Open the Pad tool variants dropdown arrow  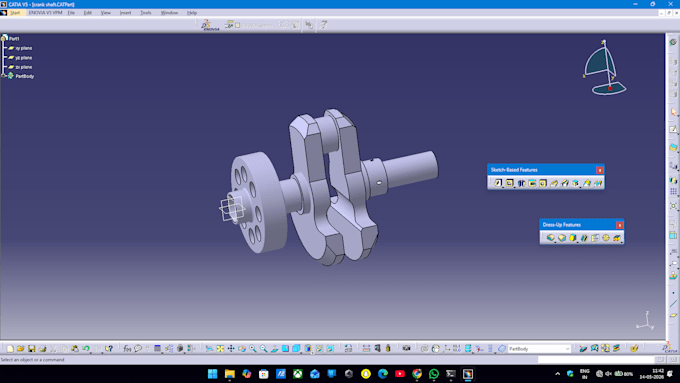coord(503,187)
